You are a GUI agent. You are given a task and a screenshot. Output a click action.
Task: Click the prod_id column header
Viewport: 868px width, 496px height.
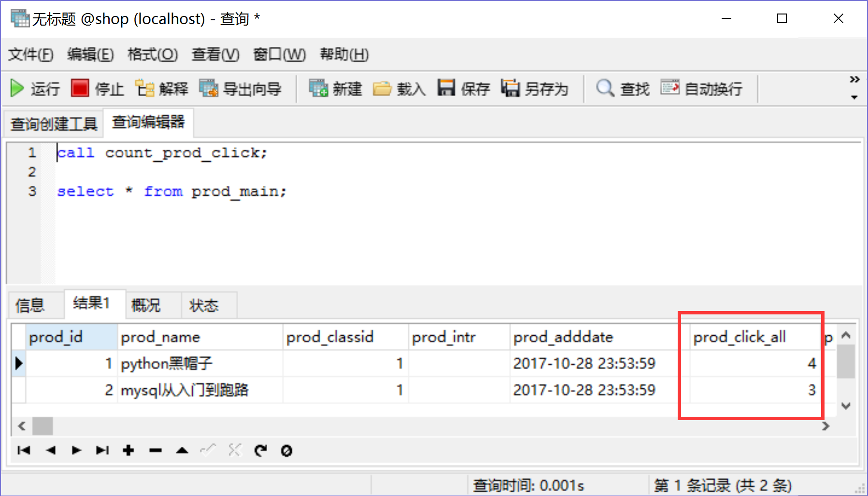click(71, 337)
